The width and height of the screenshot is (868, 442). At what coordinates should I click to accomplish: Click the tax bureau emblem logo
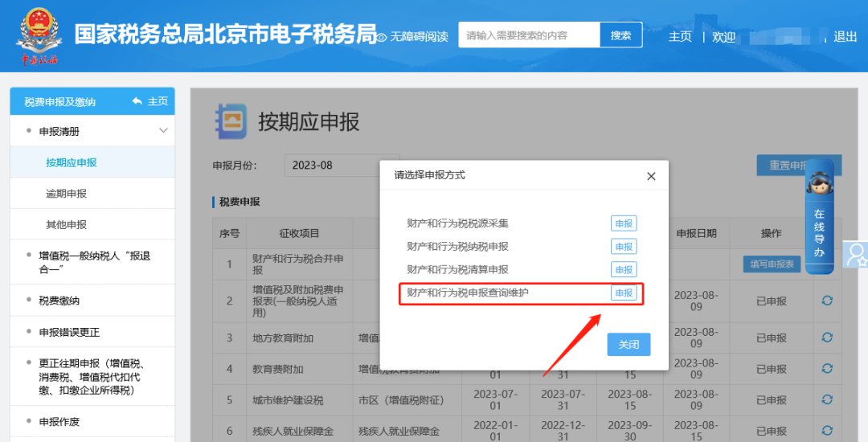(39, 36)
